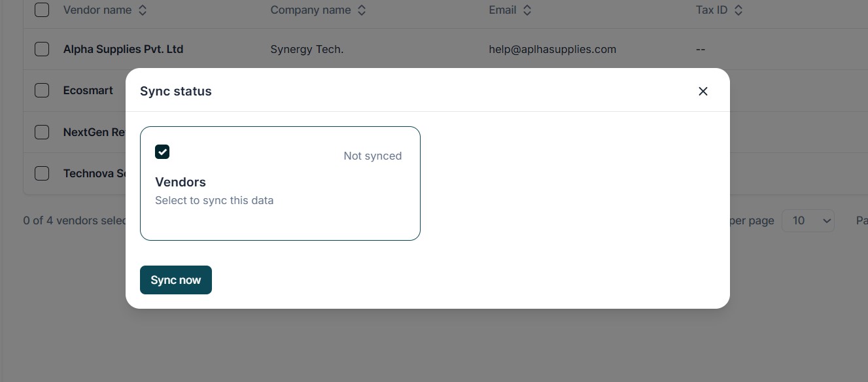Image resolution: width=868 pixels, height=382 pixels.
Task: Click the Sync status dialog title
Action: coord(176,92)
